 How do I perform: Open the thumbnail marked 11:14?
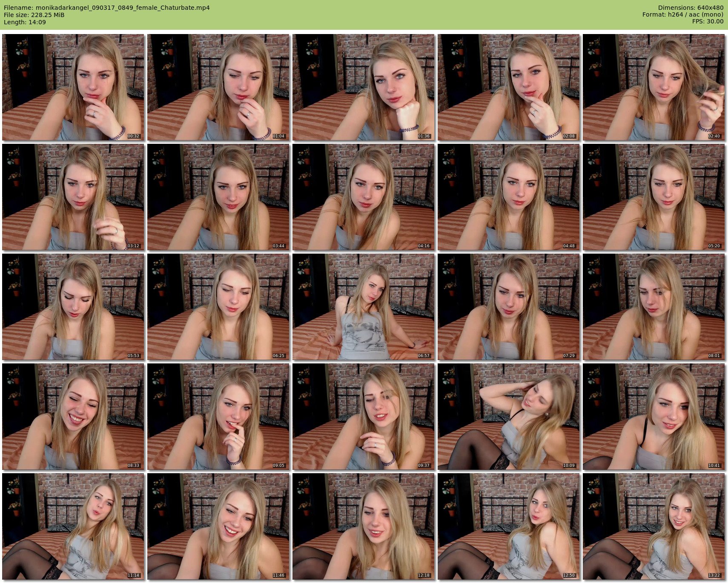click(x=73, y=526)
